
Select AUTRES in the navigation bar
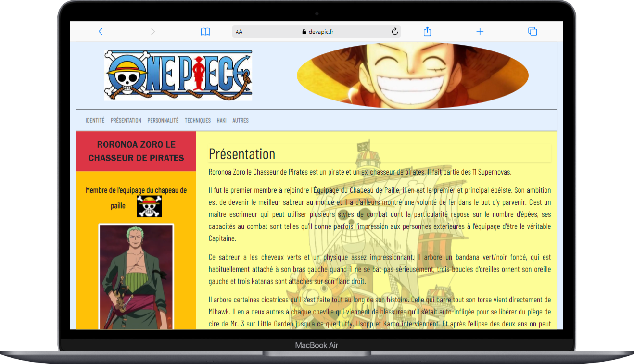click(x=241, y=121)
